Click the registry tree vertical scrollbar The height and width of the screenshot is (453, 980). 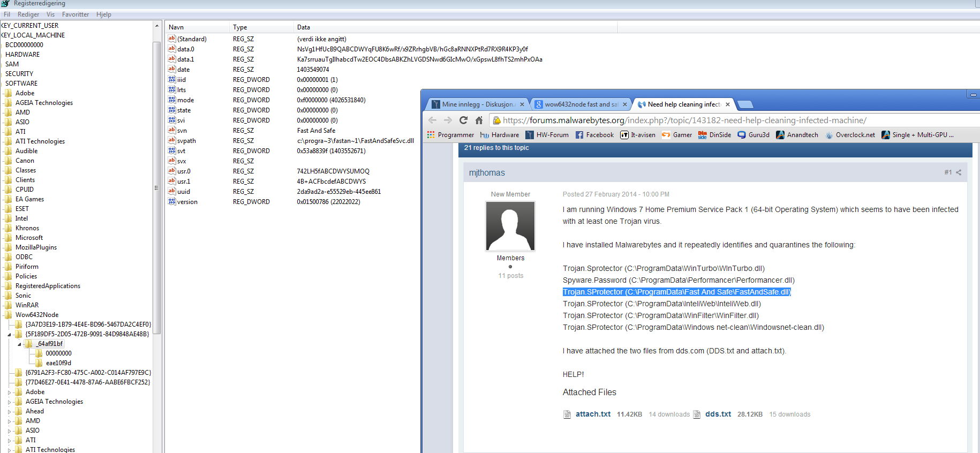156,187
